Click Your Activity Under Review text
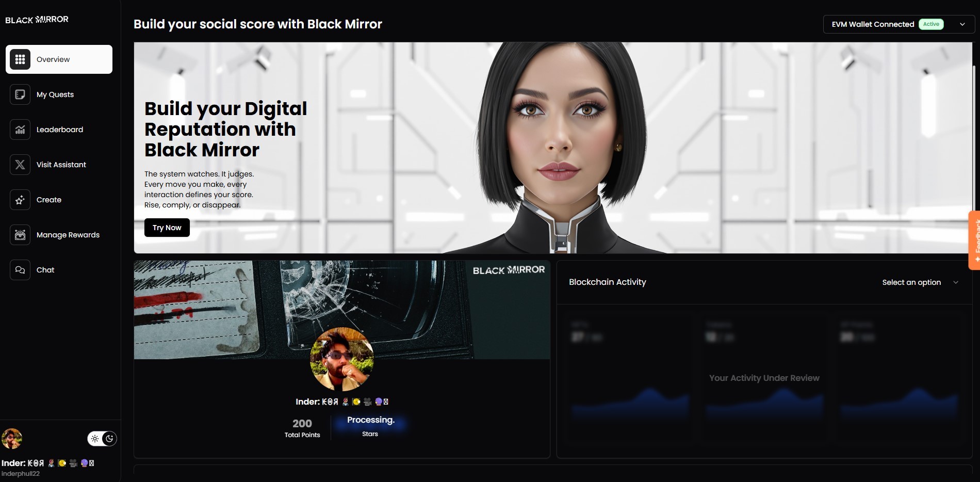 coord(764,378)
